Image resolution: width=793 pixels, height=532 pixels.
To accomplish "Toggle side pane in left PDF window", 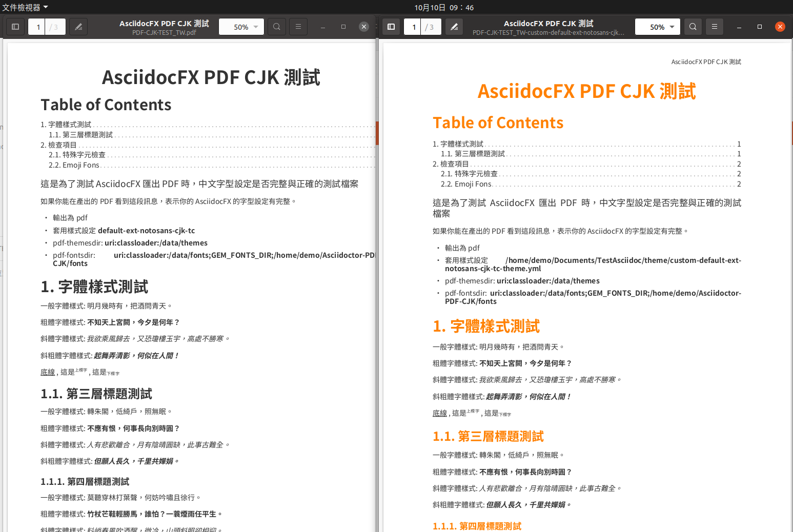I will pos(15,27).
